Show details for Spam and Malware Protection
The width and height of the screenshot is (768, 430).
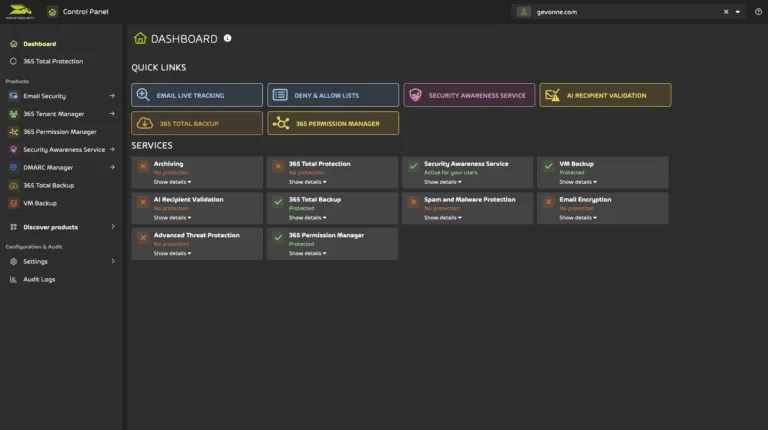(x=443, y=217)
